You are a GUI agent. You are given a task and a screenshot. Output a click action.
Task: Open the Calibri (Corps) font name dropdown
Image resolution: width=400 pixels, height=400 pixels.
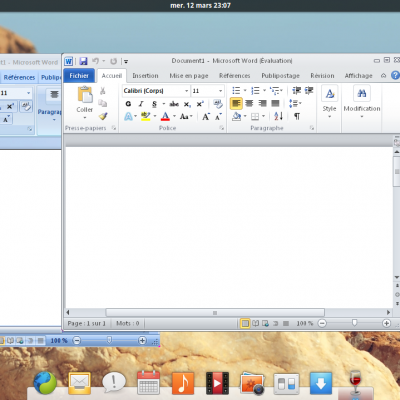click(x=187, y=91)
